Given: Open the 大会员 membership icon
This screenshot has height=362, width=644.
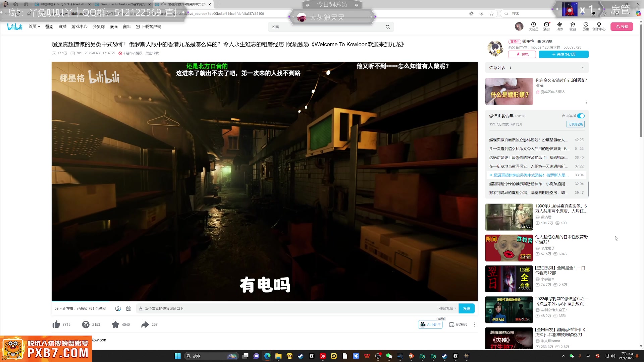Looking at the screenshot, I should click(533, 26).
